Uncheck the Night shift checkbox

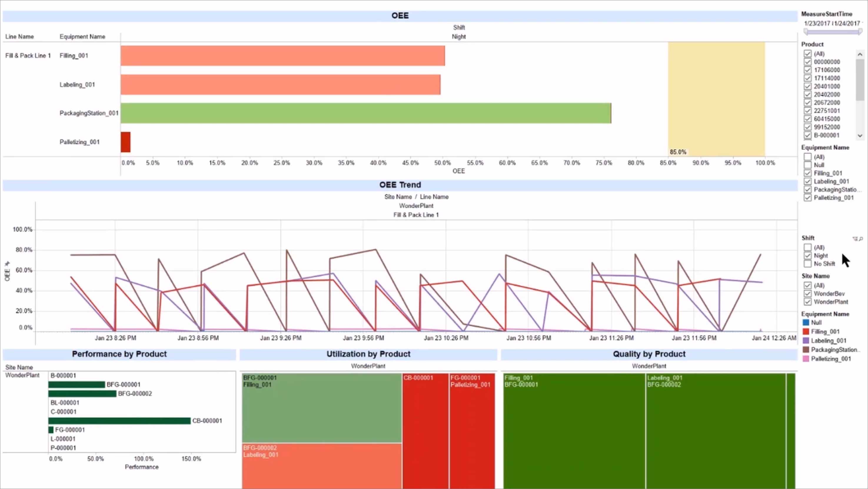(807, 256)
